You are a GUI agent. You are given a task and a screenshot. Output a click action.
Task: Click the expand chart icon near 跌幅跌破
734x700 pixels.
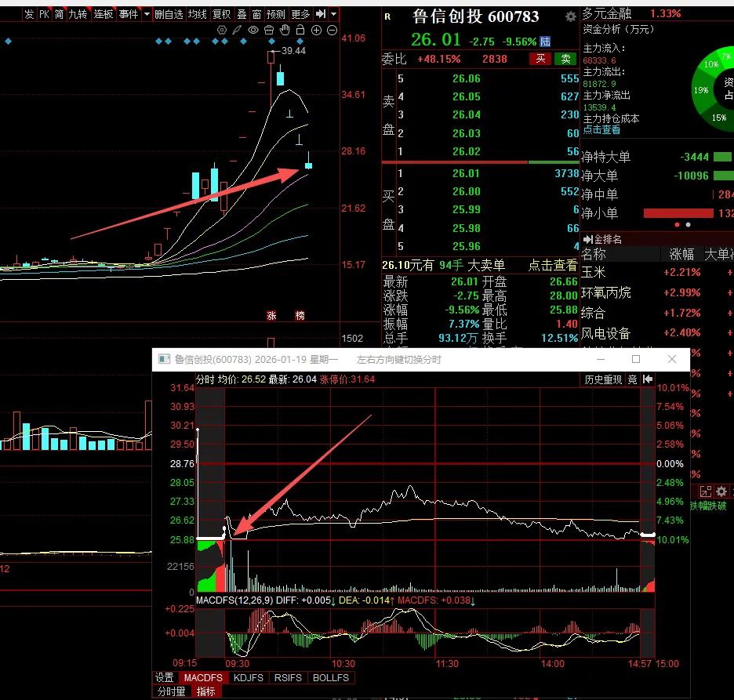click(x=706, y=491)
